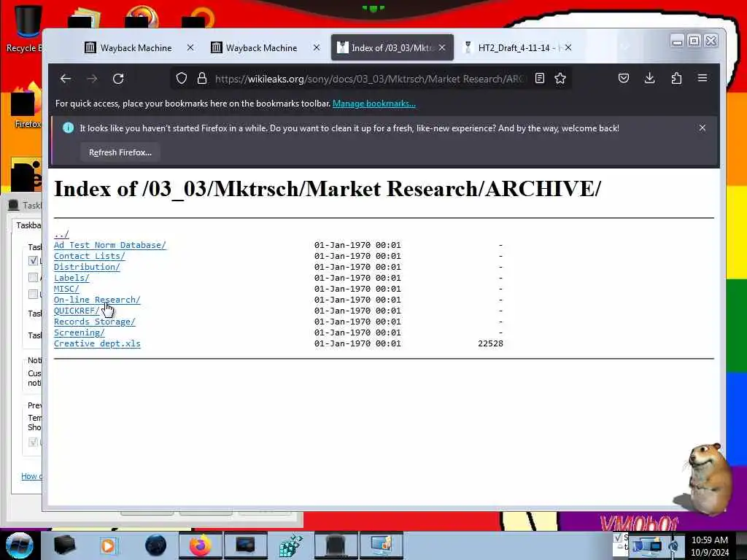Open the Distribution/ folder link
Image resolution: width=747 pixels, height=560 pixels.
[87, 267]
